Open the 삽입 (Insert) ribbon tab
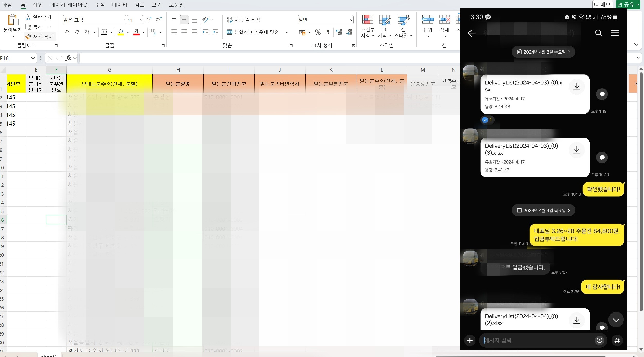Screen dimensions: 644x357 38,5
